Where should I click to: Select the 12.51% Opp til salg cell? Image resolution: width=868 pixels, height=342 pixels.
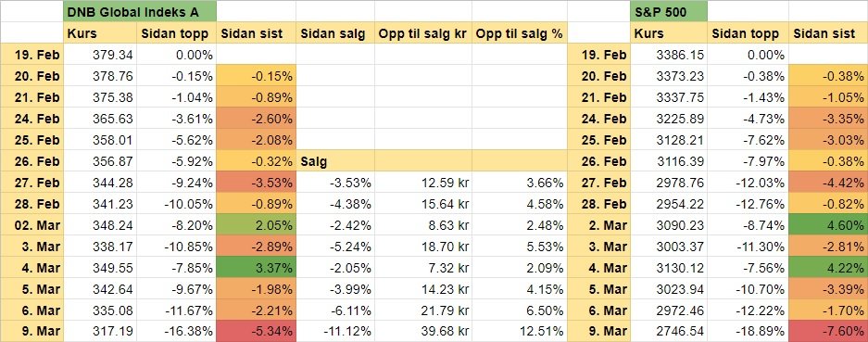pos(520,332)
